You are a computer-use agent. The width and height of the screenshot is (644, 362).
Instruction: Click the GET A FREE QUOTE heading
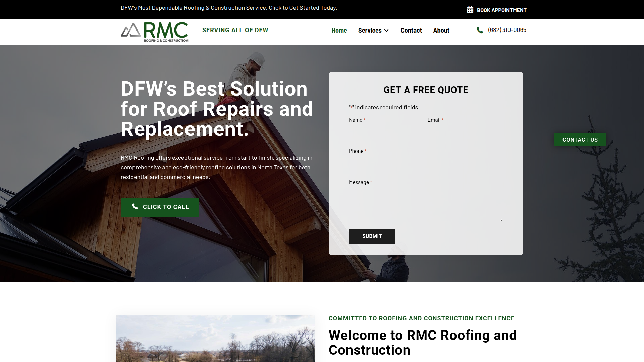[426, 90]
